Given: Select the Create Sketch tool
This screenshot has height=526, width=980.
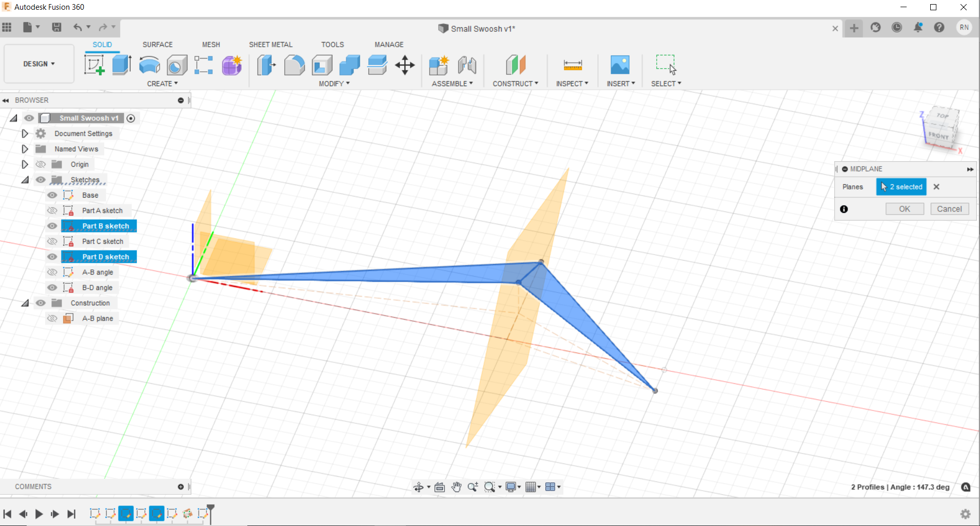Looking at the screenshot, I should point(94,65).
